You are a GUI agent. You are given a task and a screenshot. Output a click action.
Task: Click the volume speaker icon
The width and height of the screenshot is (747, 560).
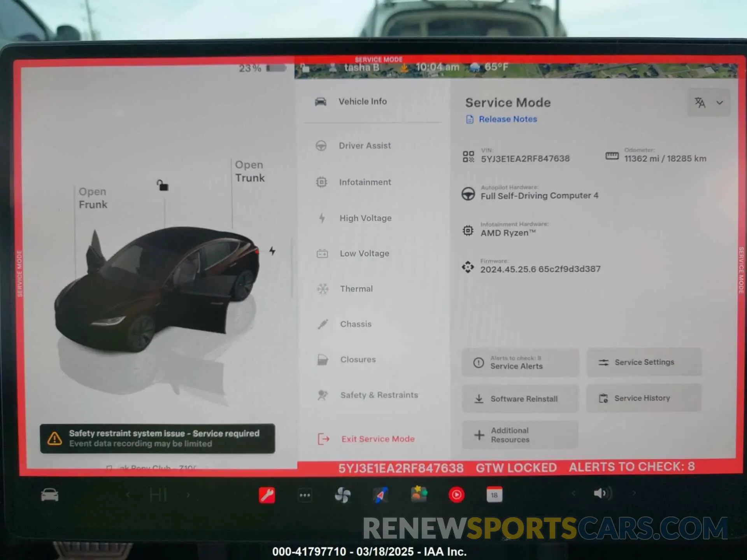[x=602, y=493]
